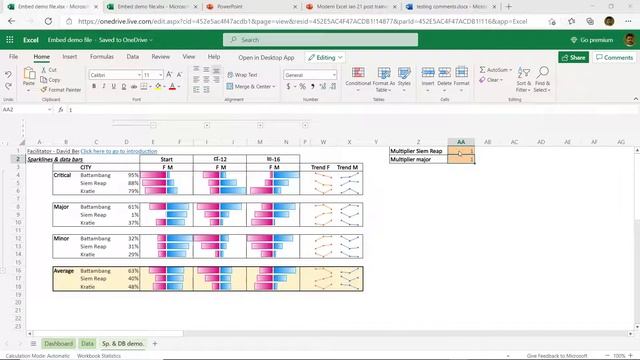Open a new browser tab
The width and height of the screenshot is (640, 360).
point(509,7)
